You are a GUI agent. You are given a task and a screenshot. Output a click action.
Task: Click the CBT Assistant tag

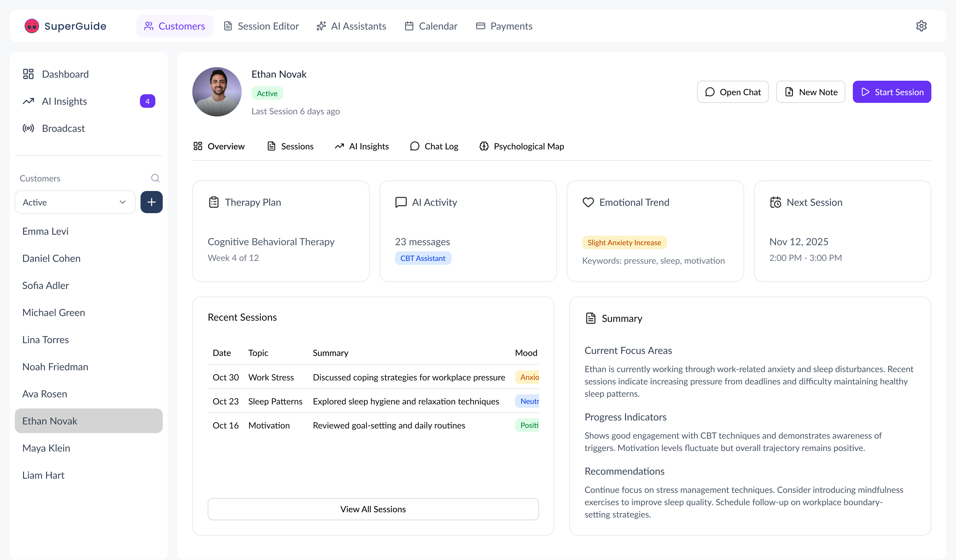[x=423, y=258]
